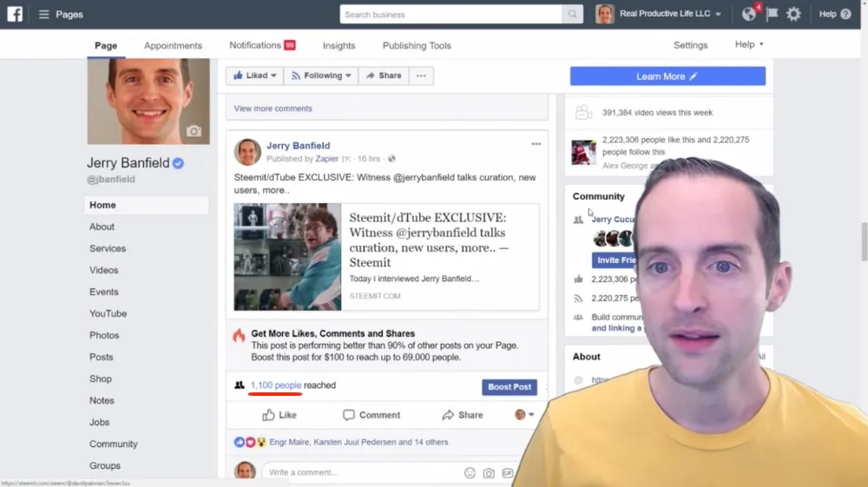The width and height of the screenshot is (868, 487).
Task: Click the camera icon in comment box
Action: (x=489, y=473)
